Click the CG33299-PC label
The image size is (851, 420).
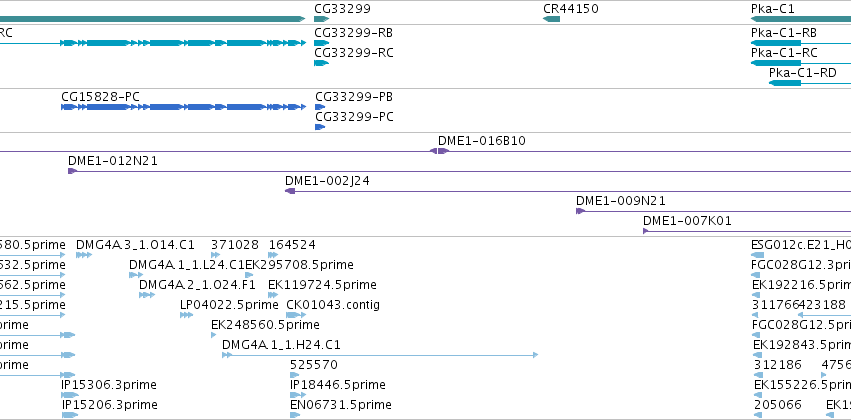tap(354, 117)
